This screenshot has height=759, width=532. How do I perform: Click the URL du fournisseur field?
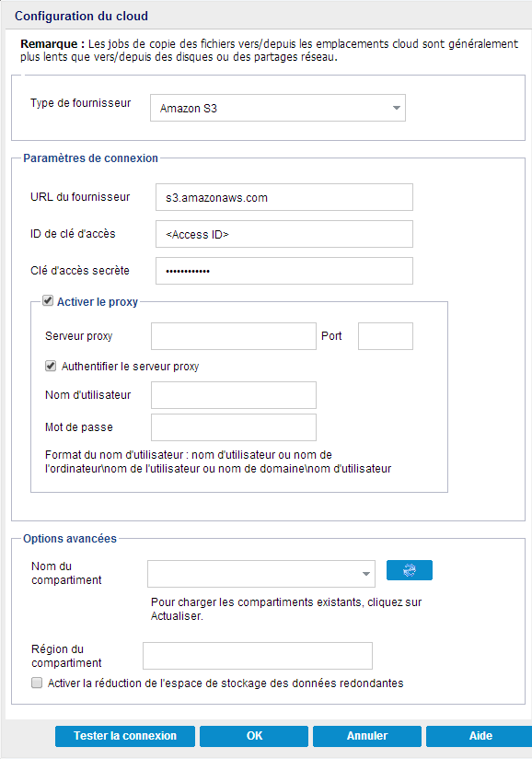click(x=283, y=197)
